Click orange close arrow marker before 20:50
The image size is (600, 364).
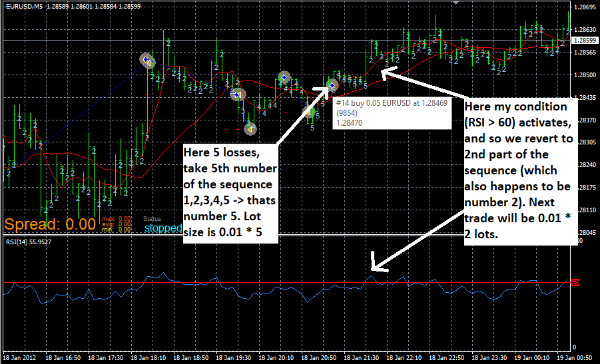coord(309,112)
